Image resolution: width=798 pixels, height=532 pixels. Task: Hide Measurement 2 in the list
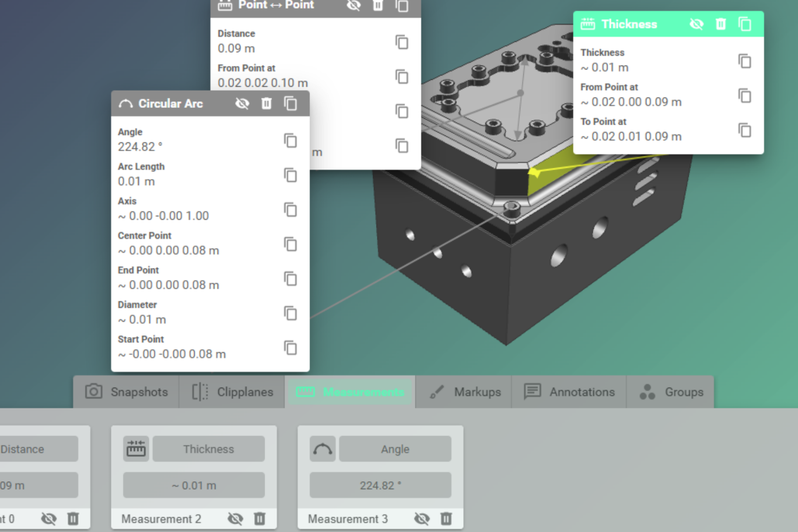click(x=235, y=518)
